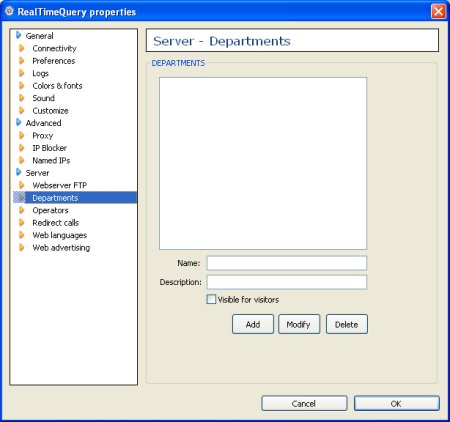Click into the Description text field
450x422 pixels.
tap(287, 282)
